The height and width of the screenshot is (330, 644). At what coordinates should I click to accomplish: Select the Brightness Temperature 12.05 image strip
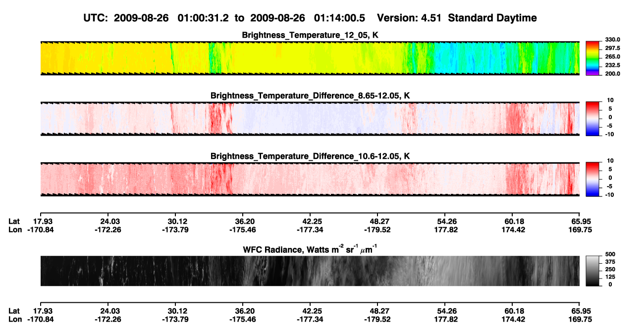(x=310, y=58)
